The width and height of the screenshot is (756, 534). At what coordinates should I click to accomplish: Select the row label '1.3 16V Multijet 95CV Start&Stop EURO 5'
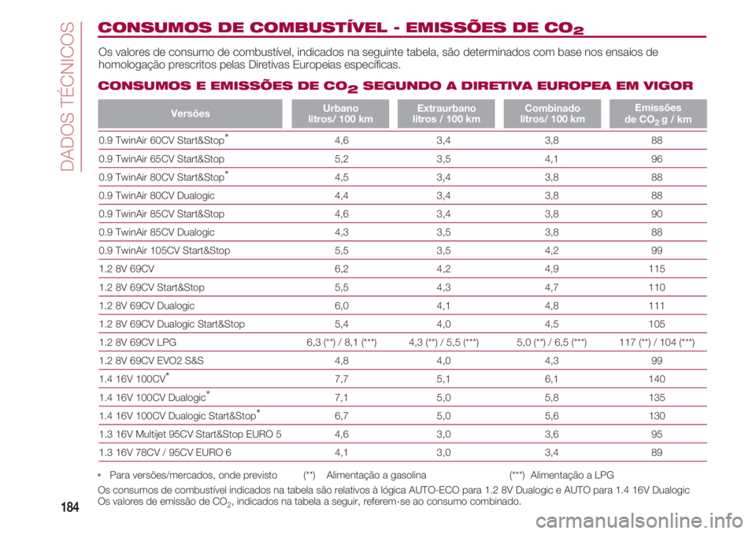click(x=190, y=434)
